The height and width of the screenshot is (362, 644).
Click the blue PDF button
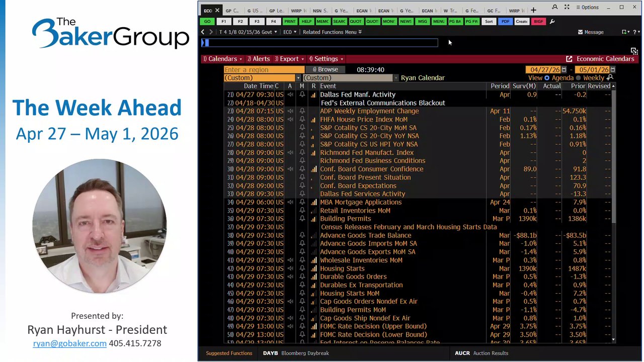pos(505,22)
